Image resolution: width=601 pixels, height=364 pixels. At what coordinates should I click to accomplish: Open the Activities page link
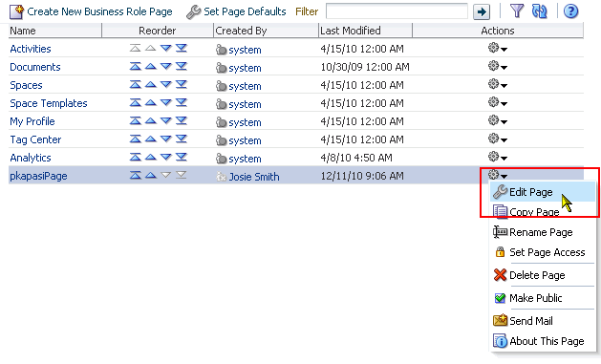[x=31, y=49]
